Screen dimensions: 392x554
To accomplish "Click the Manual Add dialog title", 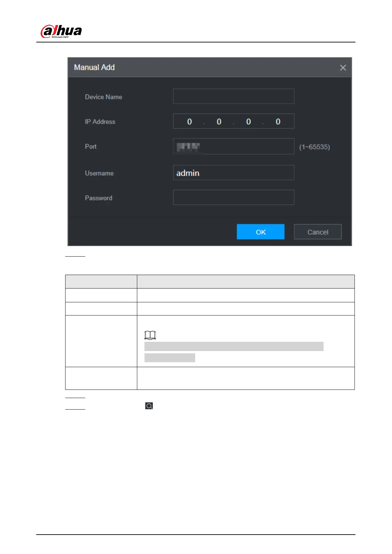I will click(x=94, y=67).
